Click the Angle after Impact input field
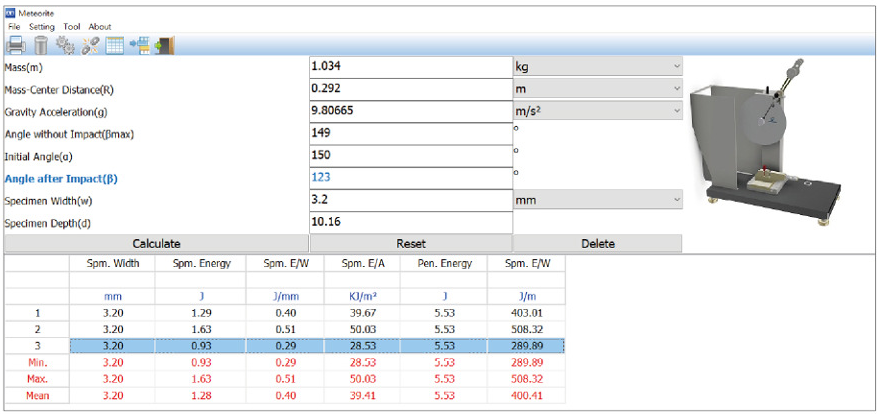This screenshot has height=414, width=881. (411, 178)
